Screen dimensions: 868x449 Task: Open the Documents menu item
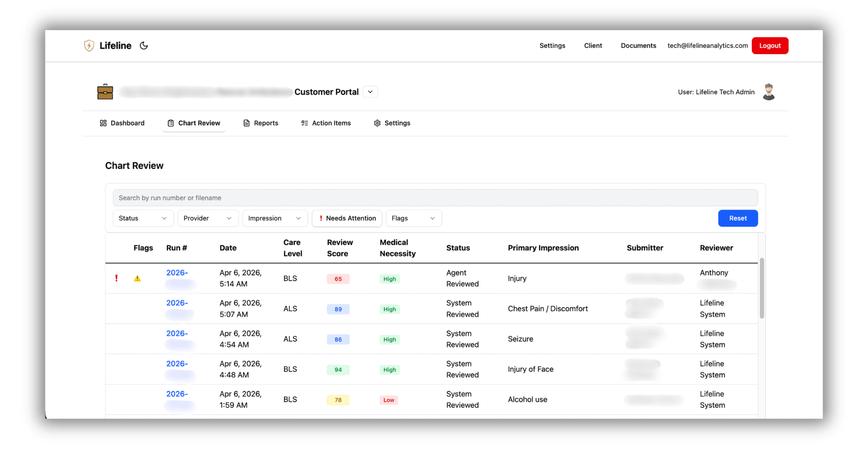(638, 45)
